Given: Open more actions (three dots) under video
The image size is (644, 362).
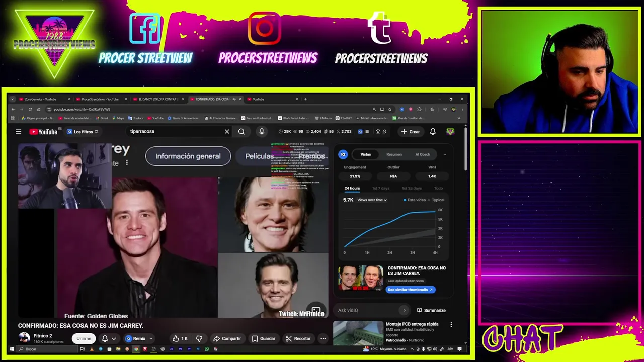Looking at the screenshot, I should tap(323, 339).
